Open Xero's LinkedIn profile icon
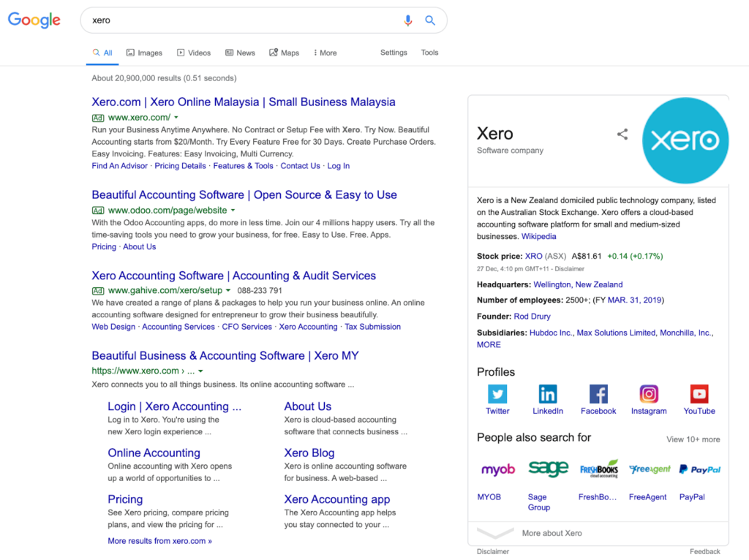749x560 pixels. pos(547,394)
